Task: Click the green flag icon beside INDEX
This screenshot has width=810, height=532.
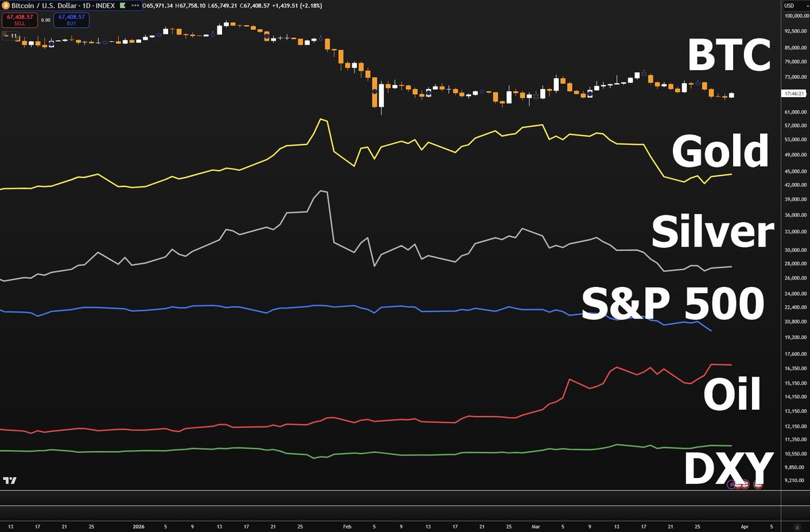Action: (122, 5)
